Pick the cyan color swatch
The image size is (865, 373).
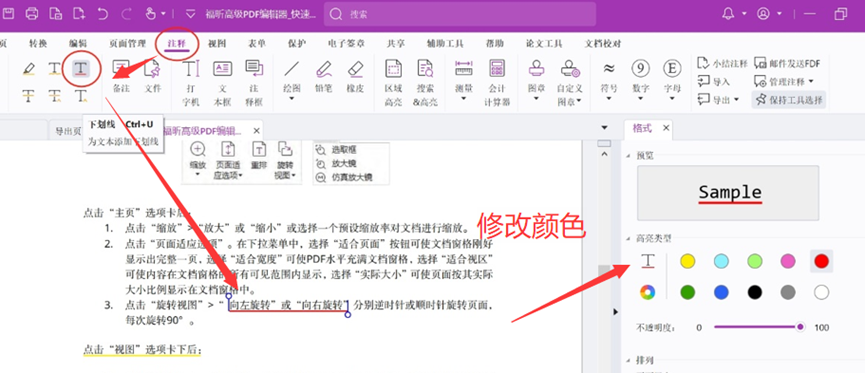click(x=721, y=260)
